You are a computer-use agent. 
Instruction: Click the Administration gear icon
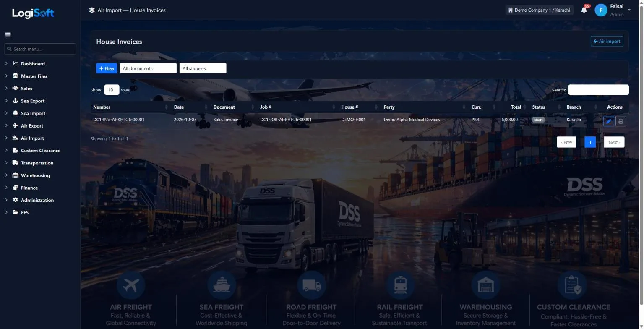pos(16,200)
